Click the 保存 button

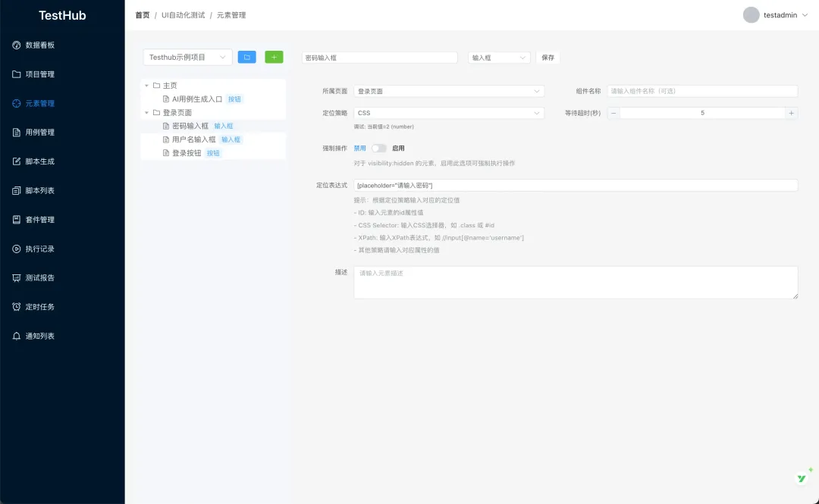point(548,57)
